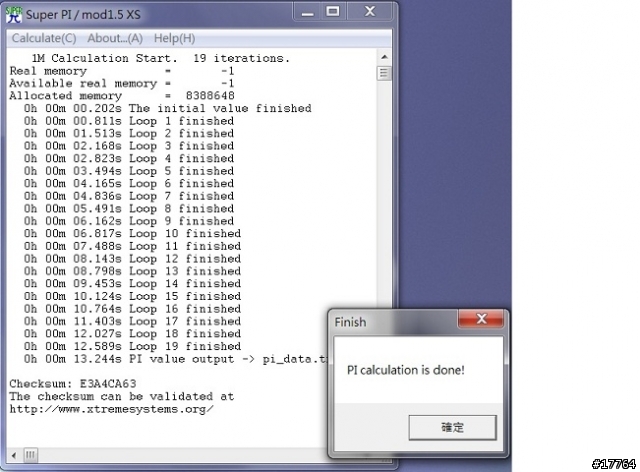Image resolution: width=640 pixels, height=472 pixels.
Task: Click the 'Available real memory' line
Action: coord(122,84)
